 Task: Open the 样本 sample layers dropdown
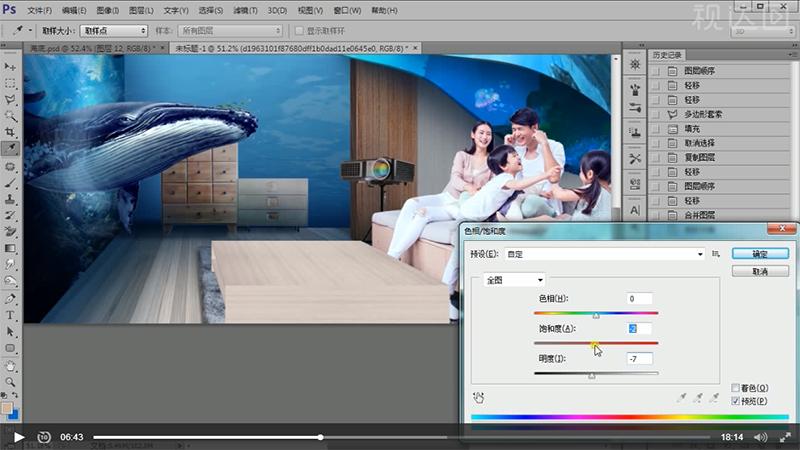pos(230,31)
